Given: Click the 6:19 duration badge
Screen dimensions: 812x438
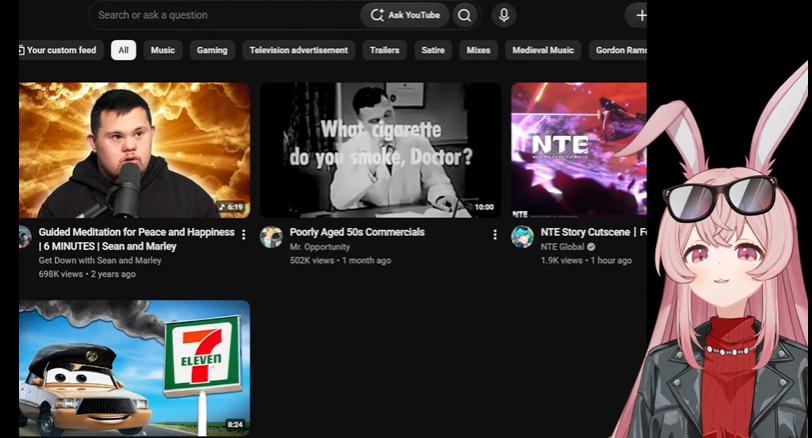Looking at the screenshot, I should pos(231,207).
